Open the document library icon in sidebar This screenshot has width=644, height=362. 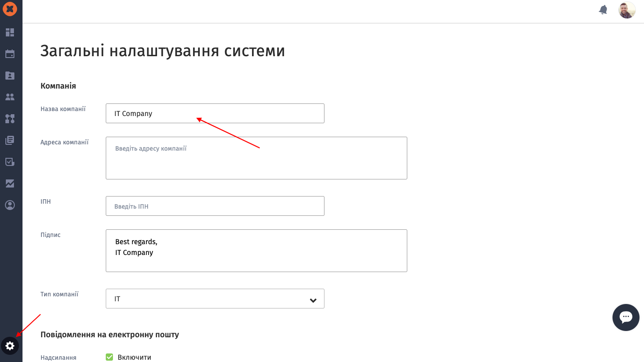[x=10, y=140]
